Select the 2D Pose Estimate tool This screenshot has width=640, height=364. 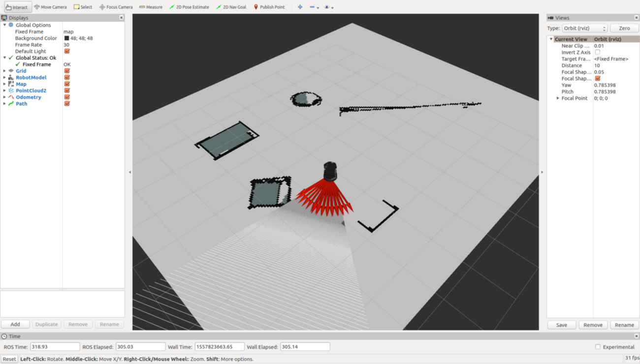click(189, 7)
